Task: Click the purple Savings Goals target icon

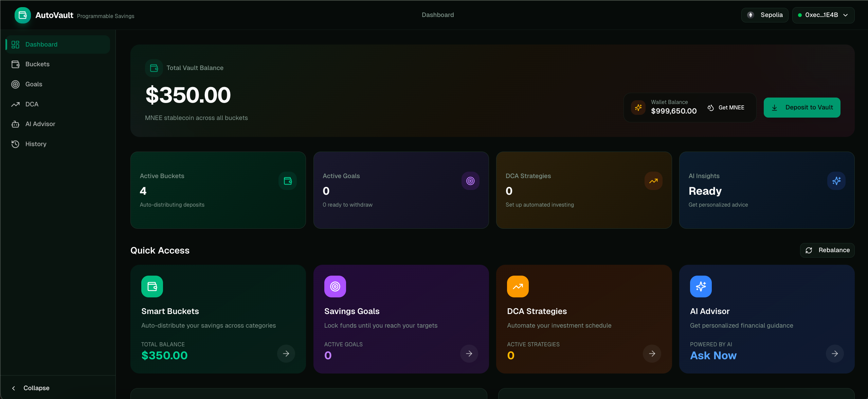Action: (x=335, y=287)
